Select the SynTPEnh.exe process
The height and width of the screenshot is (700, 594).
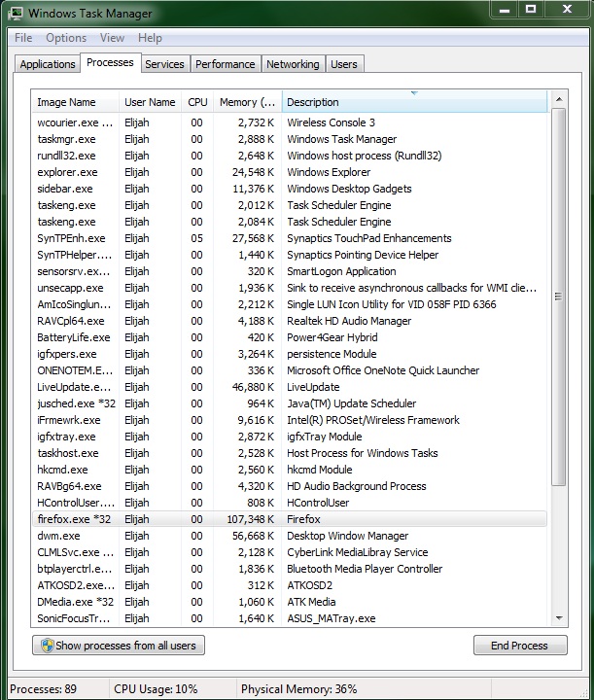pyautogui.click(x=289, y=238)
